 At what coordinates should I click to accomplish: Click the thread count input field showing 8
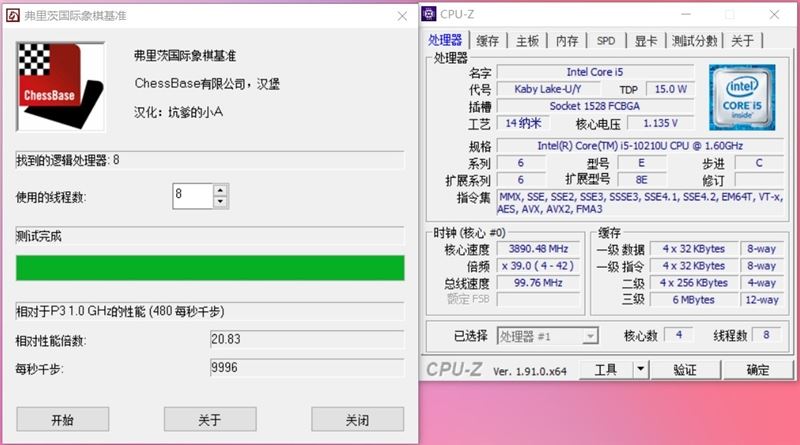click(x=193, y=196)
